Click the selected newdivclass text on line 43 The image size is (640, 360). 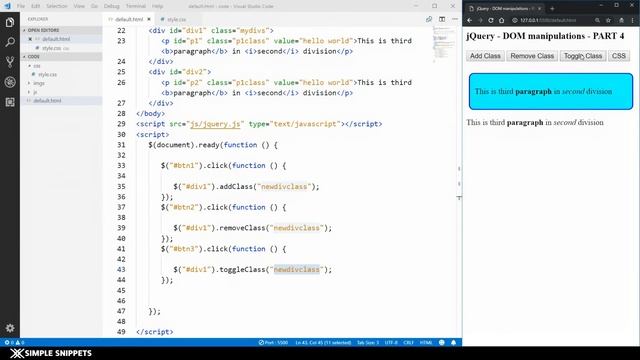coord(297,269)
